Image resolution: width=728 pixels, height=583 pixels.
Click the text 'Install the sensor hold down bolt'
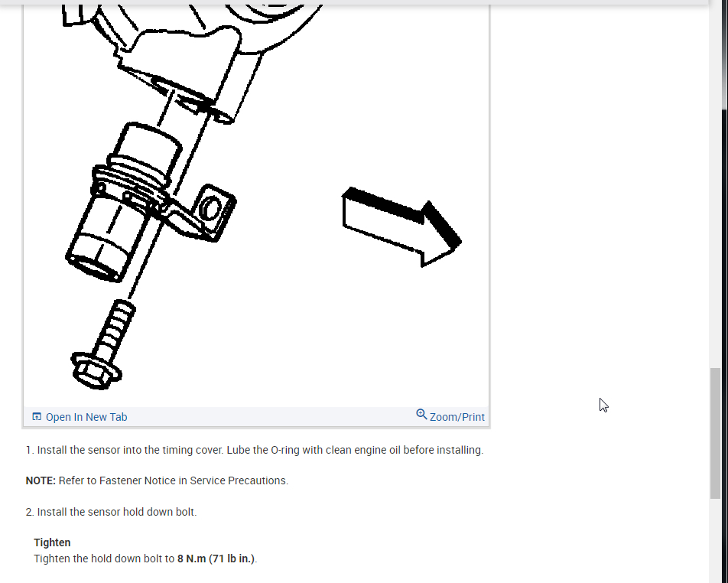tap(116, 511)
